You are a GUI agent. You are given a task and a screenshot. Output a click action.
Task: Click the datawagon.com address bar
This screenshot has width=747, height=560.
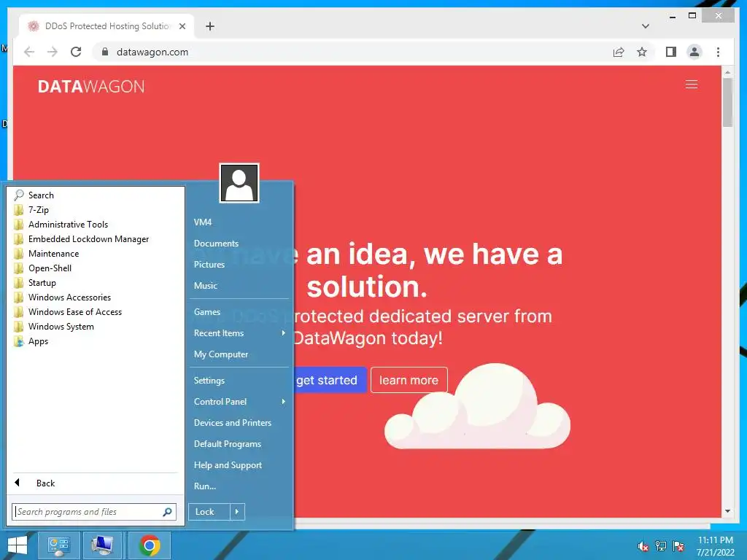(352, 52)
